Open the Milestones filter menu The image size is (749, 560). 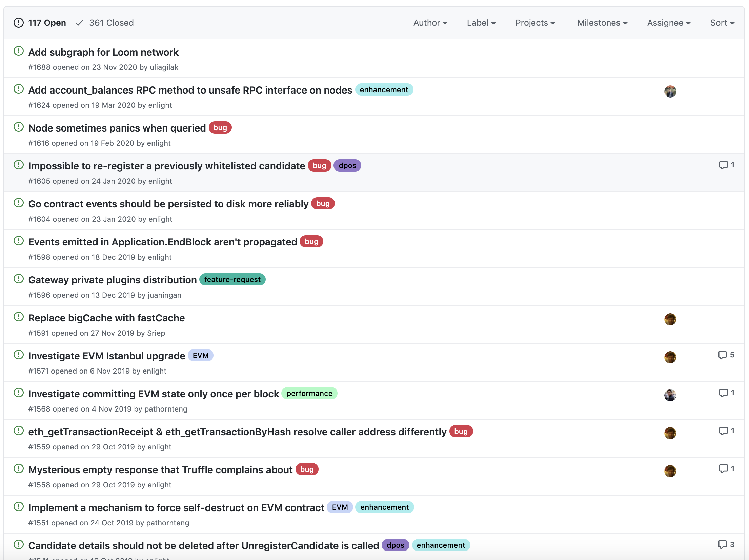(602, 23)
